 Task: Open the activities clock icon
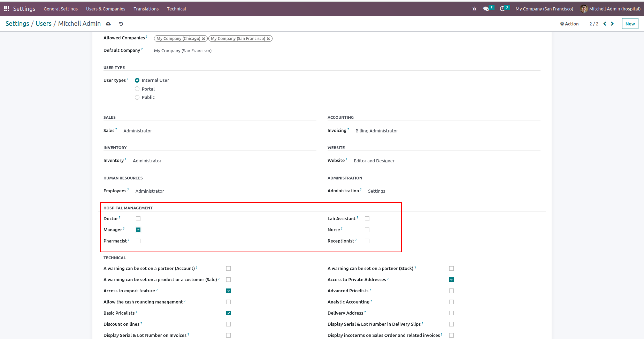tap(502, 9)
